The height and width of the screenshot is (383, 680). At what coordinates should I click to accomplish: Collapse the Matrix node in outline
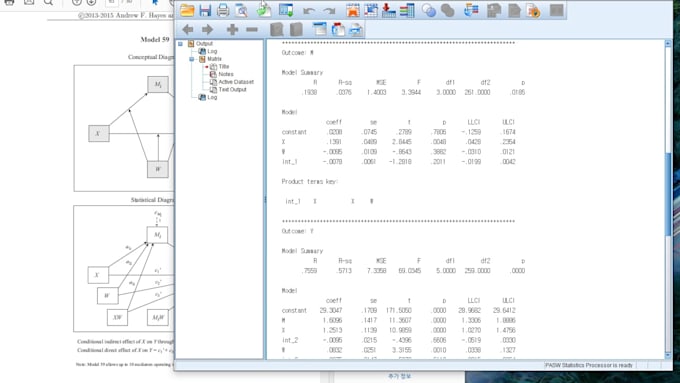[191, 59]
